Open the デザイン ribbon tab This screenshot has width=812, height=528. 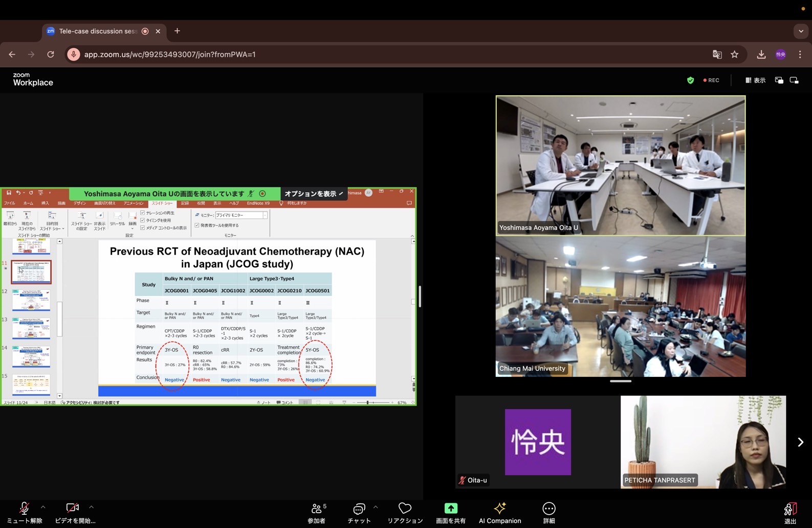(80, 203)
